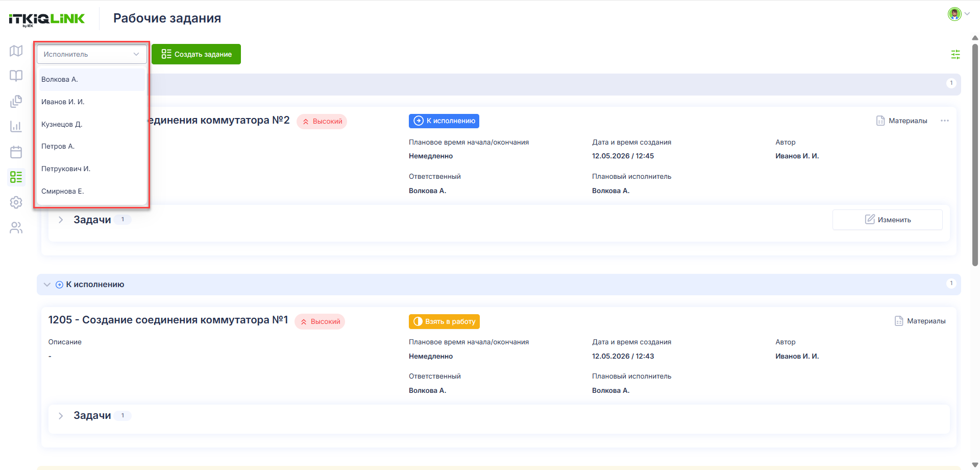Viewport: 980px width, 470px height.
Task: Open the bar chart reports icon
Action: 16,126
